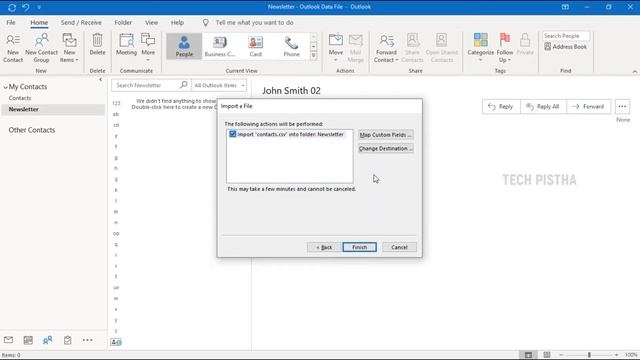Select the People view icon

point(184,46)
